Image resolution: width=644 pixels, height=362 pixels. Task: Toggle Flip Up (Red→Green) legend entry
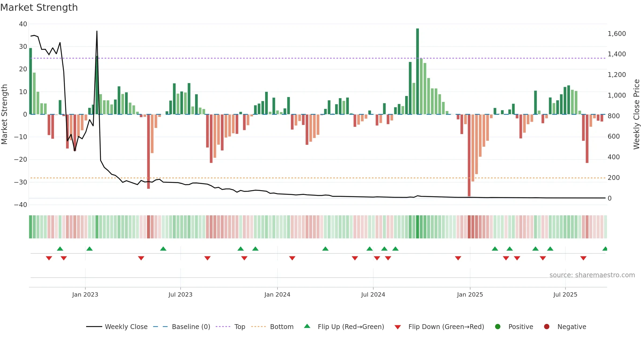(344, 327)
